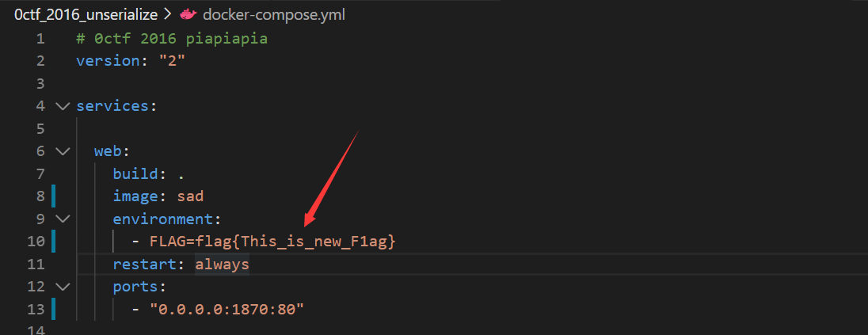868x335 pixels.
Task: Click the highlighted word always
Action: click(222, 265)
